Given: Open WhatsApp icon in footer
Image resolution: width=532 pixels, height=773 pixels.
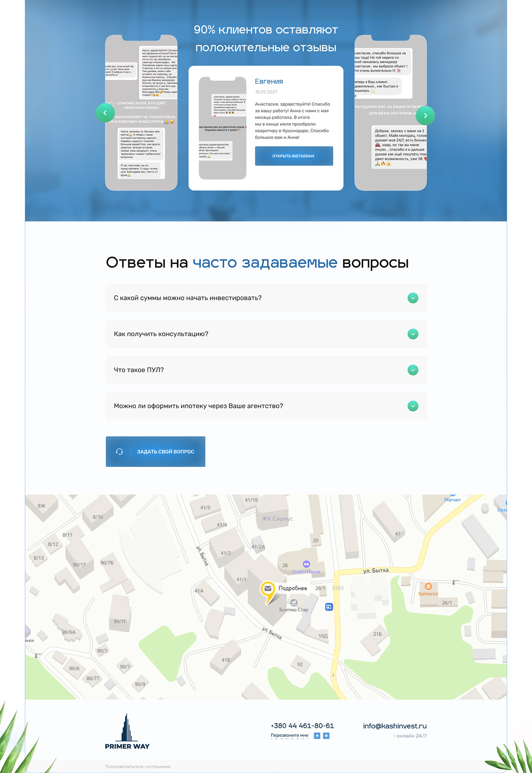Looking at the screenshot, I should pos(326,736).
